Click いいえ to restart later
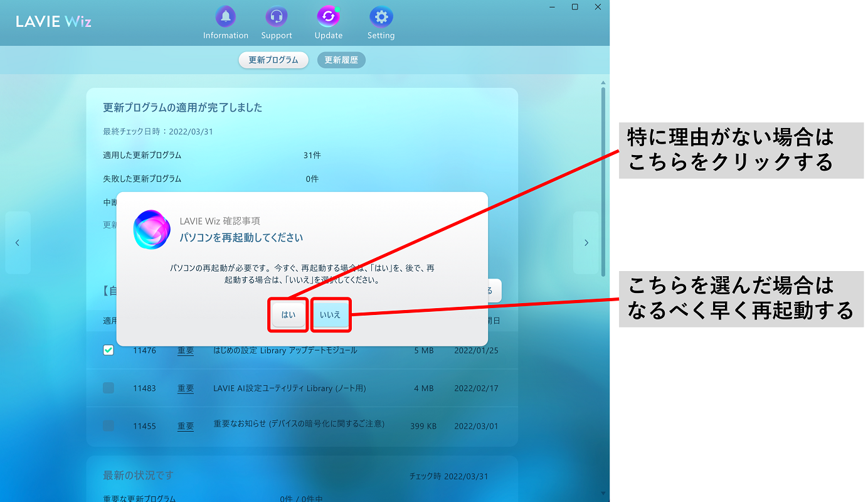Viewport: 868px width, 502px height. click(x=330, y=315)
